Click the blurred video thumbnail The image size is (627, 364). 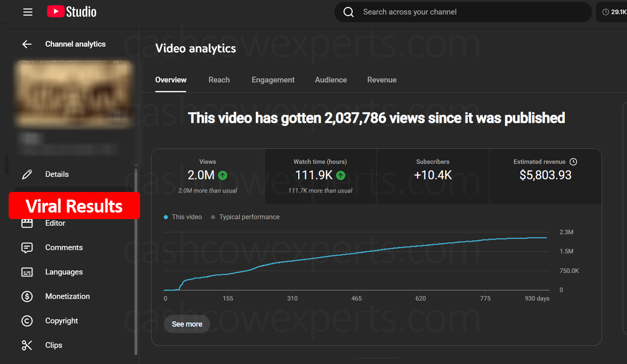click(x=74, y=94)
